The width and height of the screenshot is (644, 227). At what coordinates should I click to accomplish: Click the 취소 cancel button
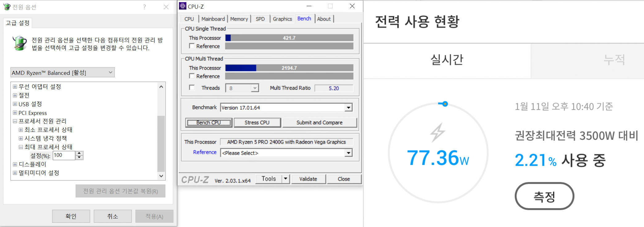(x=113, y=216)
